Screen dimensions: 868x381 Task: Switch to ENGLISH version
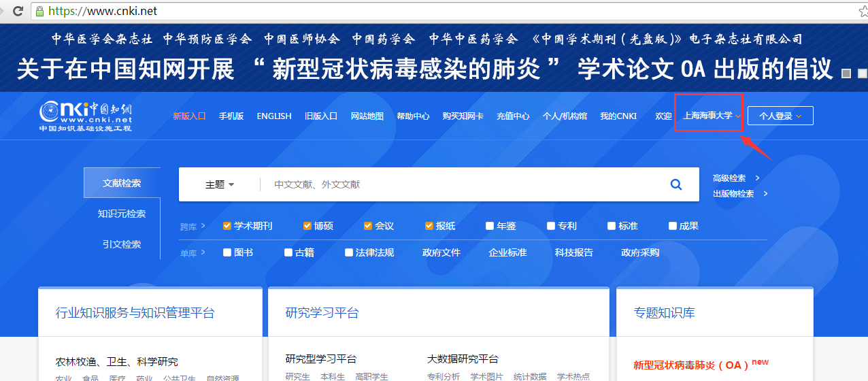coord(274,116)
